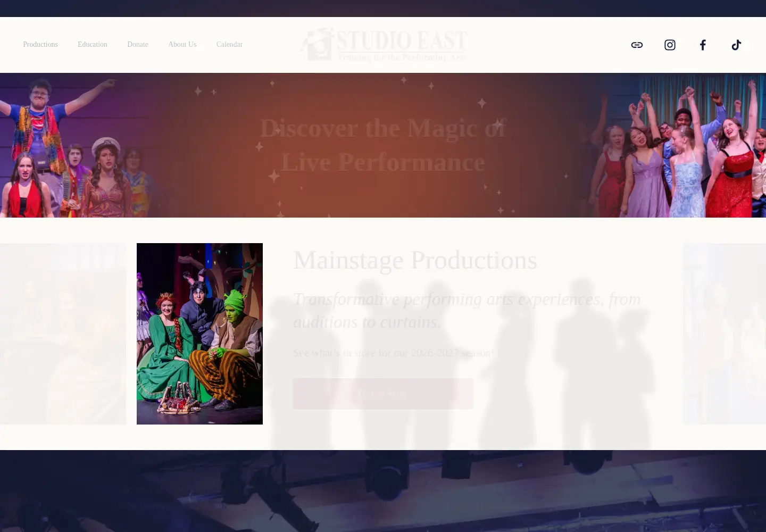The height and width of the screenshot is (532, 766).
Task: Open the Productions menu item
Action: tap(40, 45)
